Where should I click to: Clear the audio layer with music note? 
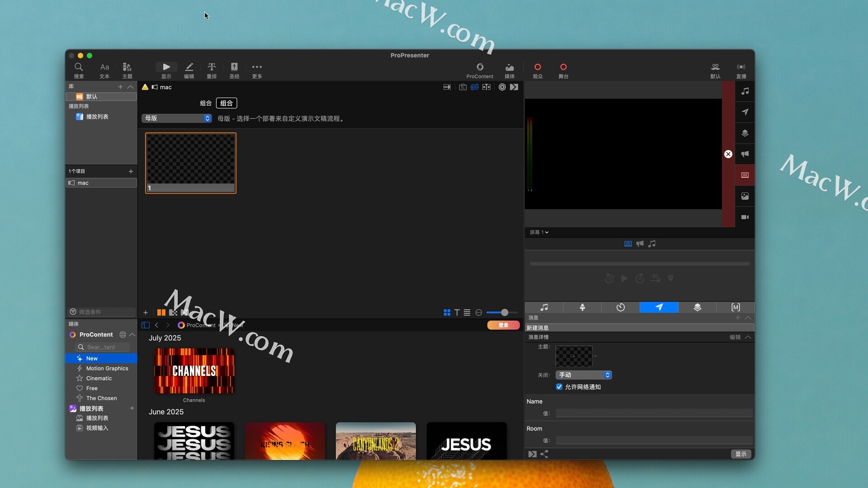point(745,91)
